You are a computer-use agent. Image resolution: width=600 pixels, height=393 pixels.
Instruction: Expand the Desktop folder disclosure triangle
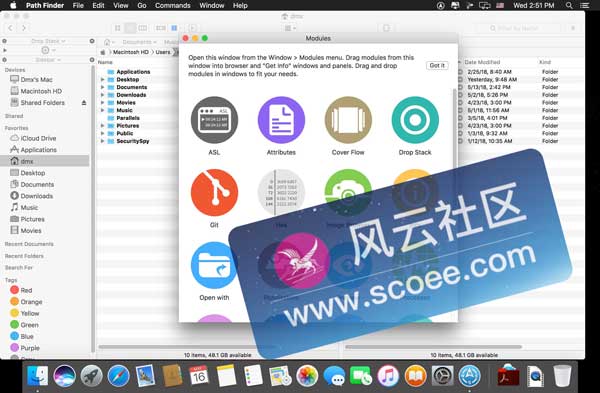coord(102,80)
